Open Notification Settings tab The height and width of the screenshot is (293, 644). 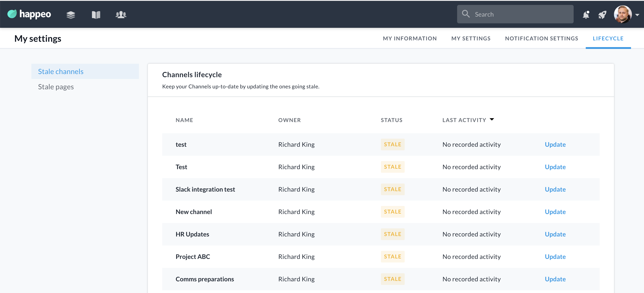[x=542, y=39]
